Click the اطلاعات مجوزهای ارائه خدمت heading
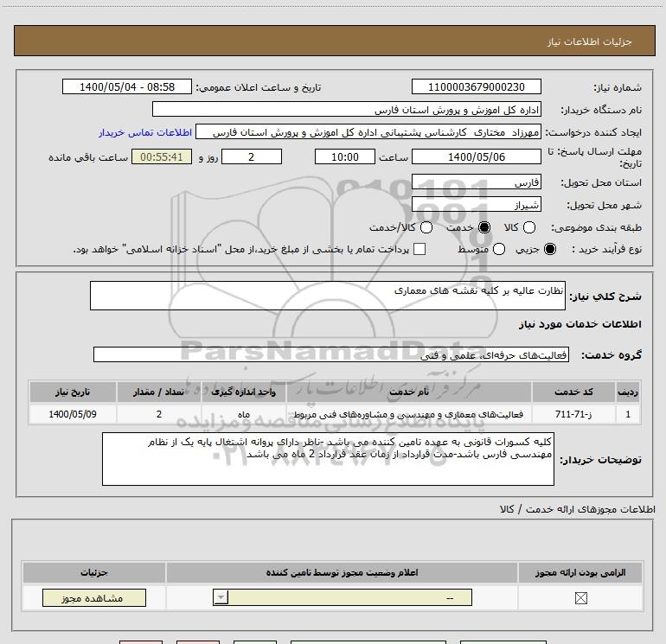The width and height of the screenshot is (666, 644). 578,509
